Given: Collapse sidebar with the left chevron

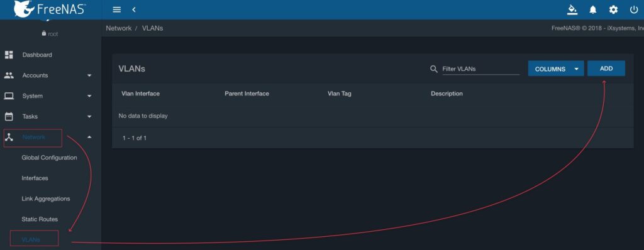Looking at the screenshot, I should pyautogui.click(x=134, y=9).
